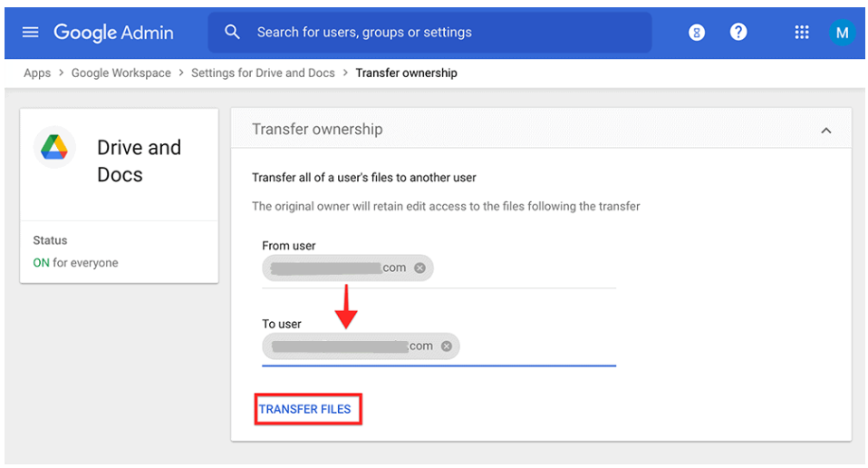This screenshot has height=468, width=868.
Task: Open the Google apps grid
Action: (x=802, y=32)
